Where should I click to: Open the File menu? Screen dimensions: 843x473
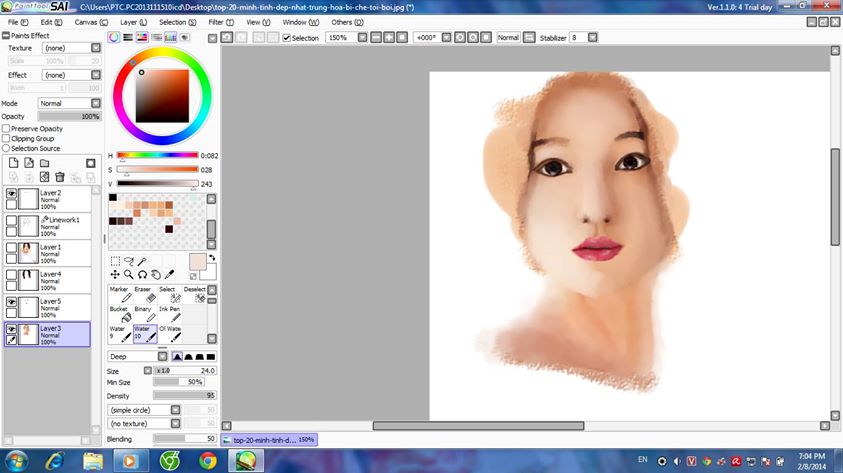(x=18, y=22)
